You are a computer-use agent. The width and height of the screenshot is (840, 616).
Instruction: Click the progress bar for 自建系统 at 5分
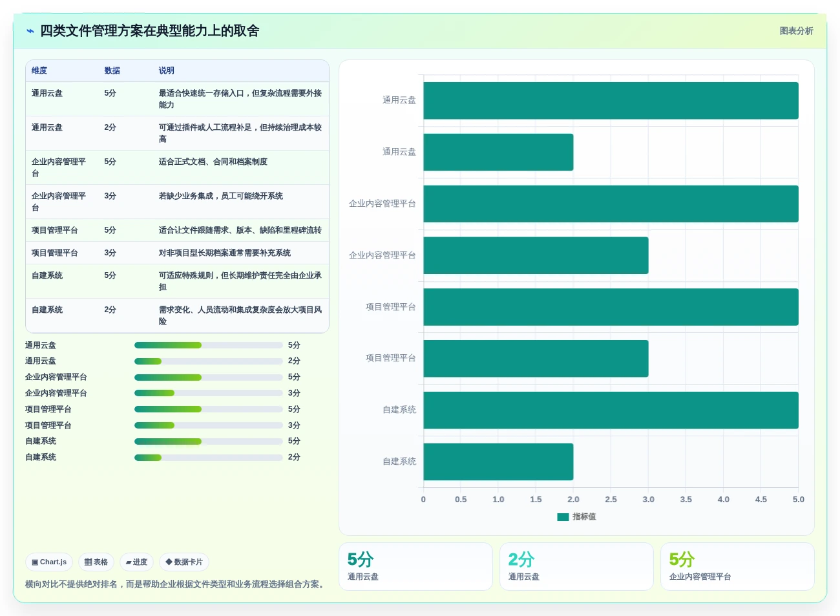point(209,441)
